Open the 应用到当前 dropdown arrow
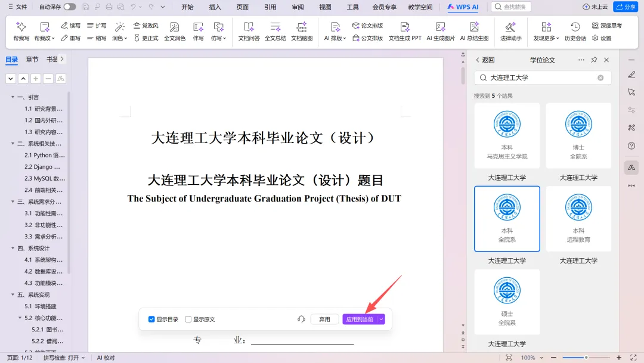 [381, 319]
